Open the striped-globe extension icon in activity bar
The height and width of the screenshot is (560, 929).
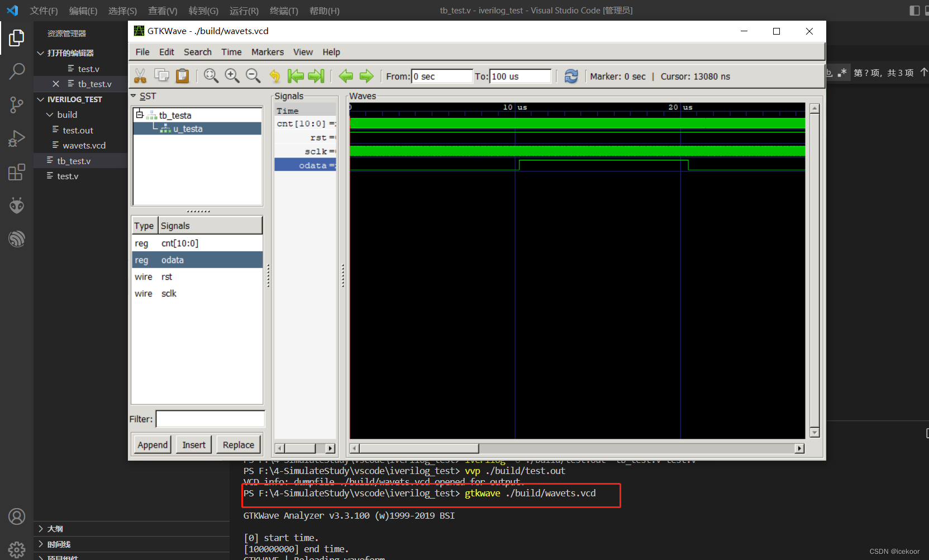[x=17, y=239]
